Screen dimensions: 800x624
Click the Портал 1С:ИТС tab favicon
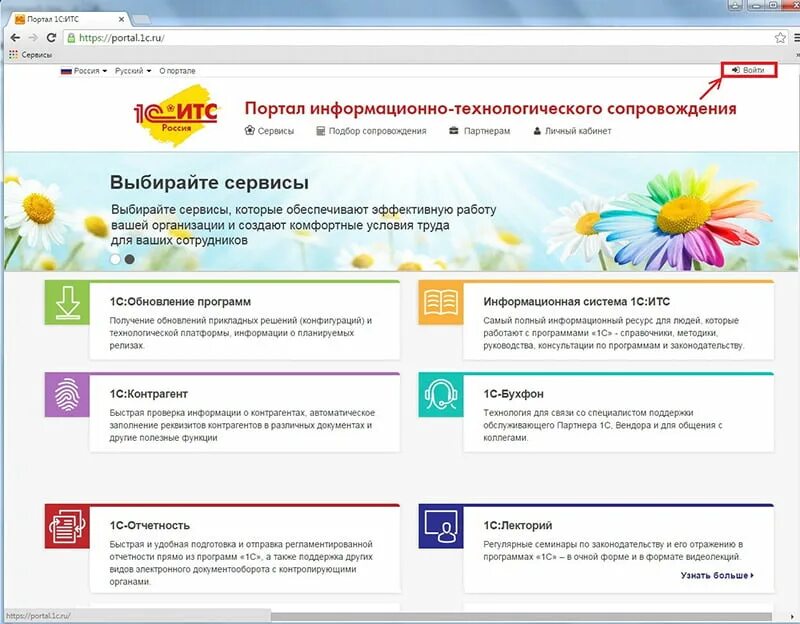coord(20,19)
